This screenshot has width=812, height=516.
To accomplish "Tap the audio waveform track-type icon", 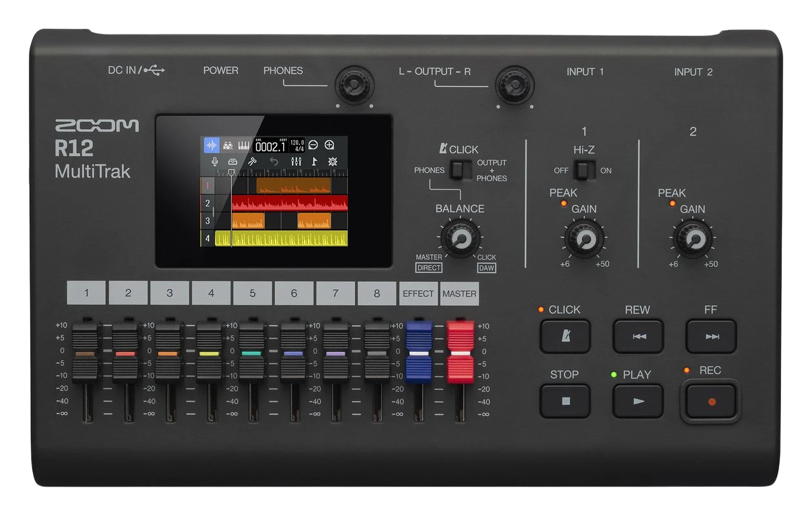I will 212,145.
